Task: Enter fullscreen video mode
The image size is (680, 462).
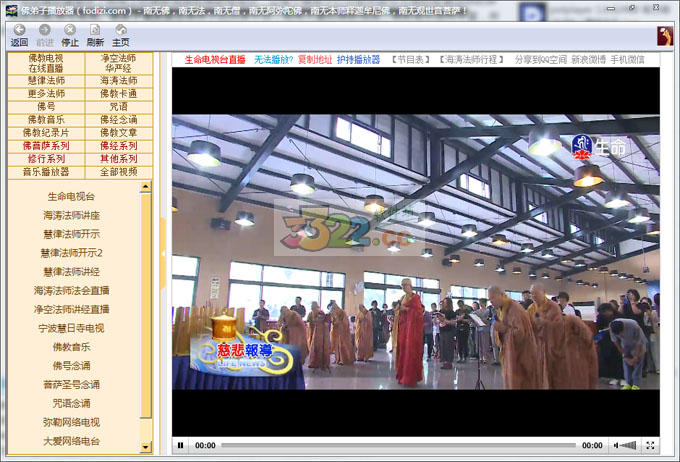Action: click(651, 445)
